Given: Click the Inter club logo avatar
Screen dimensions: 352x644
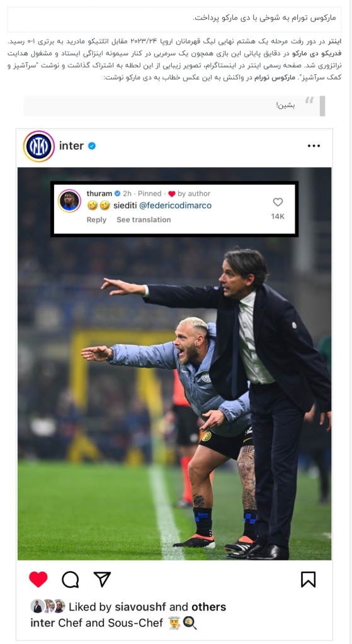Looking at the screenshot, I should [x=39, y=146].
